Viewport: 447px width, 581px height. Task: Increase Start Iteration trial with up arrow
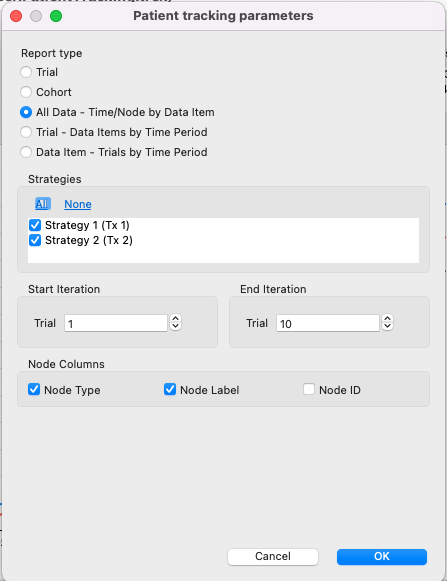tap(175, 319)
